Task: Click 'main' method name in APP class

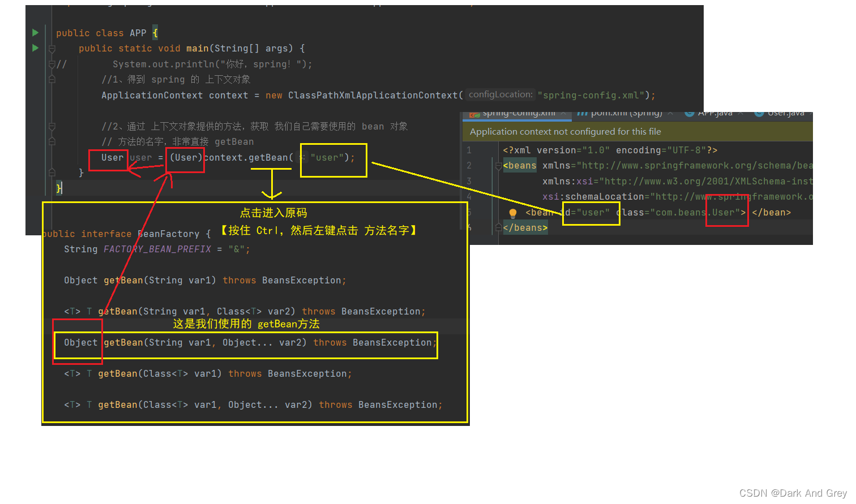Action: click(x=198, y=49)
